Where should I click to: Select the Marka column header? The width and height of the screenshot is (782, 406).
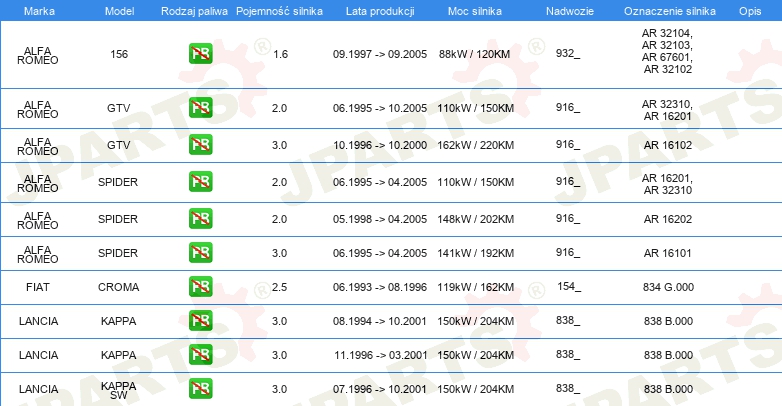pyautogui.click(x=39, y=11)
